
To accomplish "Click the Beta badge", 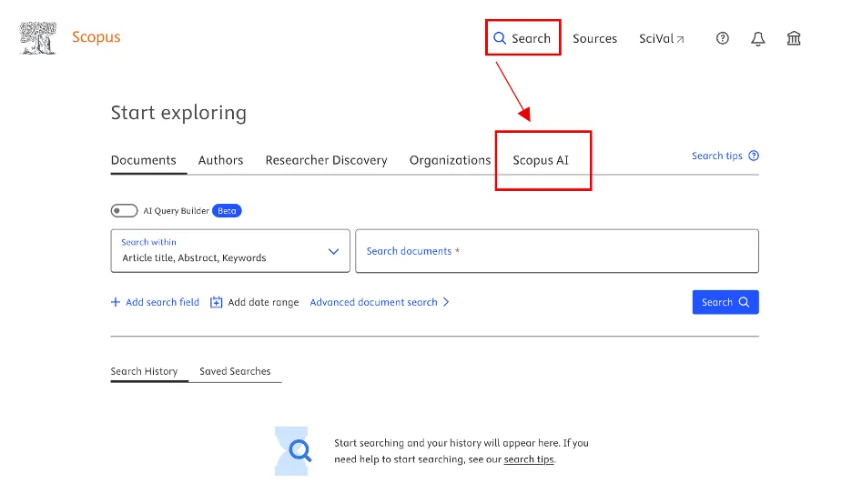I will click(227, 211).
